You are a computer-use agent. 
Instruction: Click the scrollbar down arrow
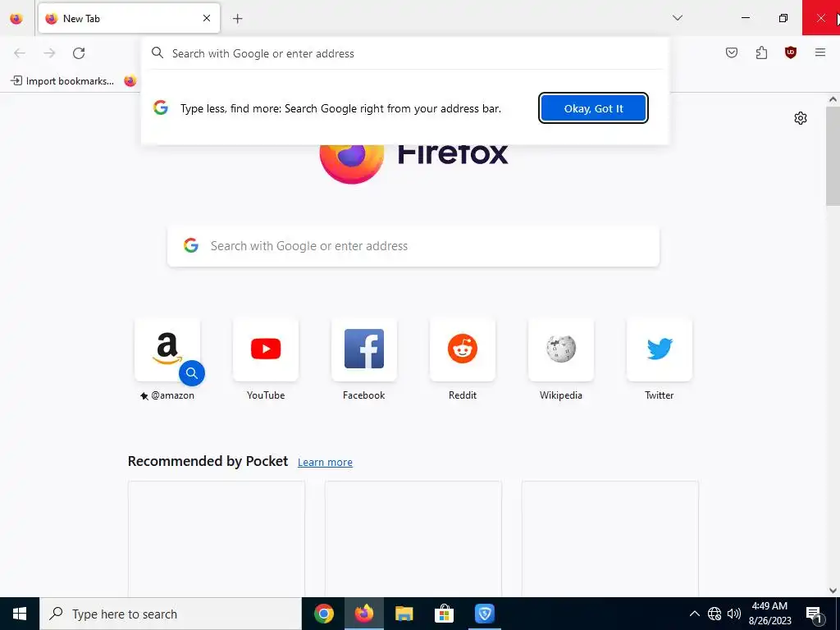coord(833,591)
